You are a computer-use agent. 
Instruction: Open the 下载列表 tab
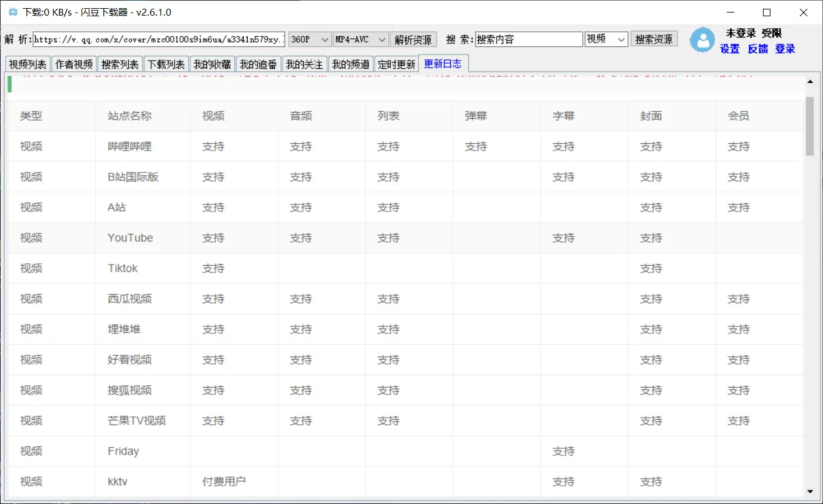point(166,64)
